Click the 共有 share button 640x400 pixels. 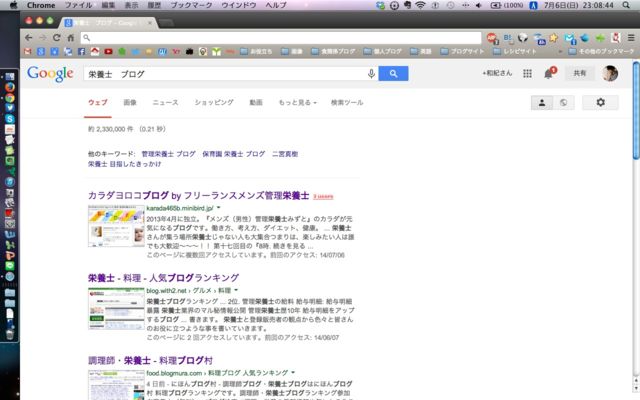[580, 73]
